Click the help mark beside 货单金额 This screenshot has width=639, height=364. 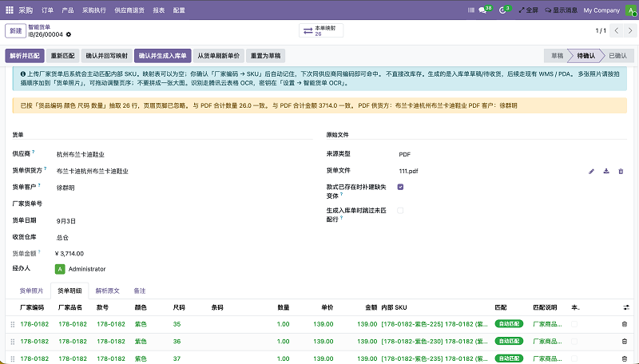tap(39, 251)
